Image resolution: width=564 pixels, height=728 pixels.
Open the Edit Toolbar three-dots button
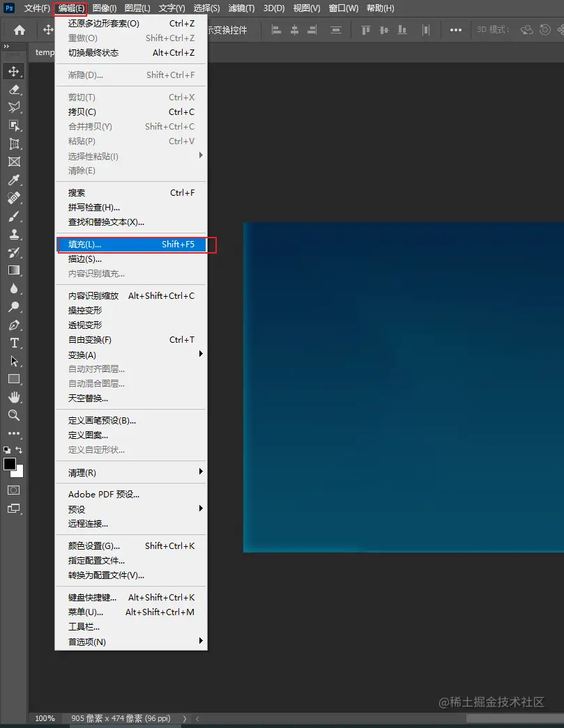click(x=14, y=433)
